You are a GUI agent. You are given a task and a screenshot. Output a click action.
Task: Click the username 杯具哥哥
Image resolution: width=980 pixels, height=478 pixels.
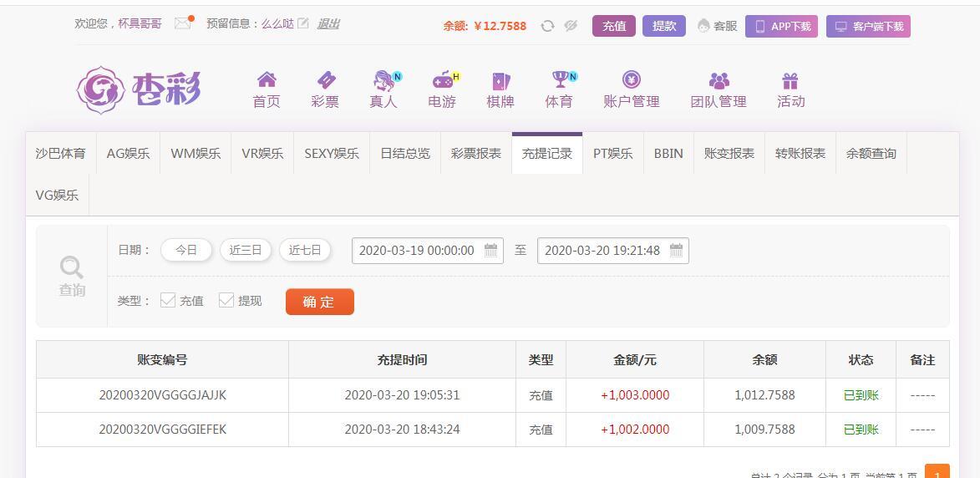140,23
